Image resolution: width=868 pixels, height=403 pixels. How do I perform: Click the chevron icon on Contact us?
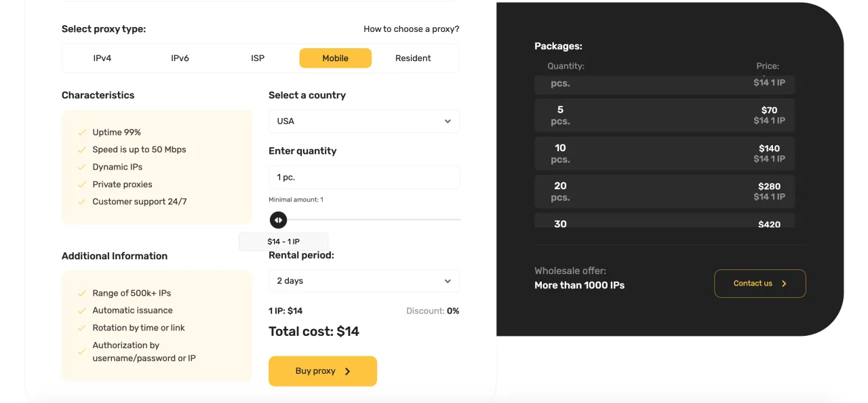(x=784, y=284)
